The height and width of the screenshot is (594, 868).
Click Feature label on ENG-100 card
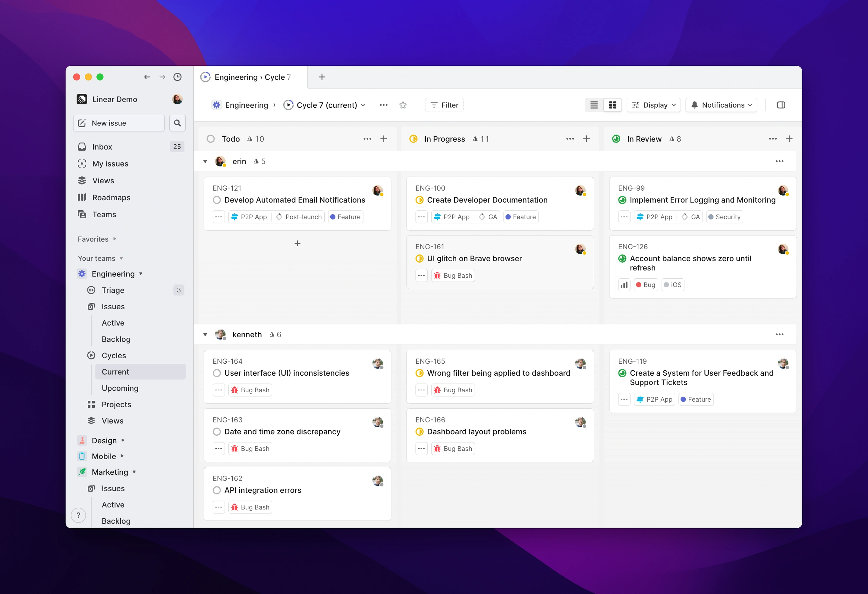[x=521, y=217]
